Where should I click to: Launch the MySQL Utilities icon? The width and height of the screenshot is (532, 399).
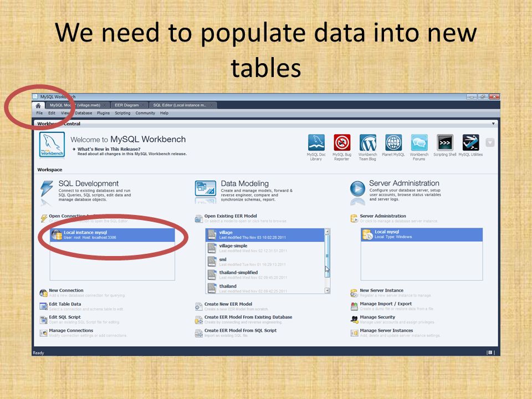tap(470, 142)
